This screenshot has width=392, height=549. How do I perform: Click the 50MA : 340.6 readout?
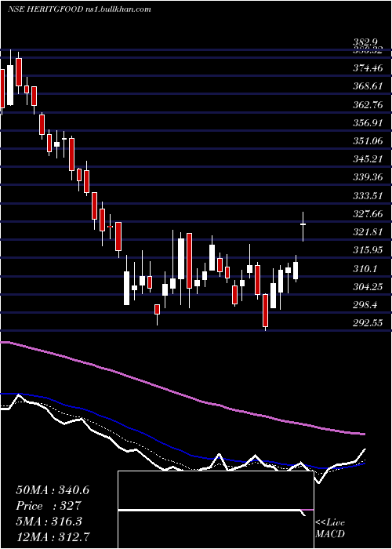point(53,490)
